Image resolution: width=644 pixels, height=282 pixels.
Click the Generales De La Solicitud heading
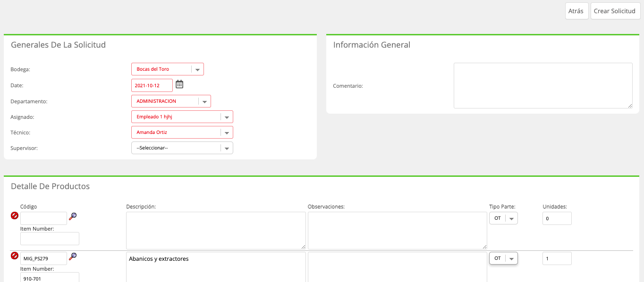pos(58,45)
